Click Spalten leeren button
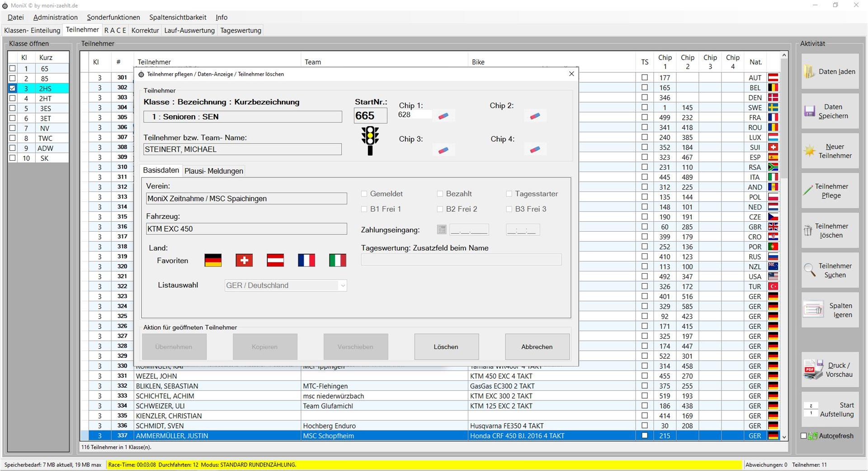 830,310
